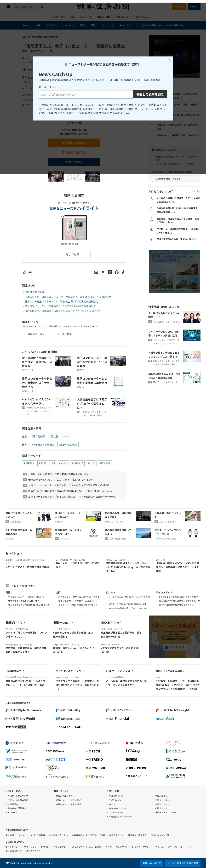
Task: Click the orange お申し込み button
Action: [x=179, y=6]
